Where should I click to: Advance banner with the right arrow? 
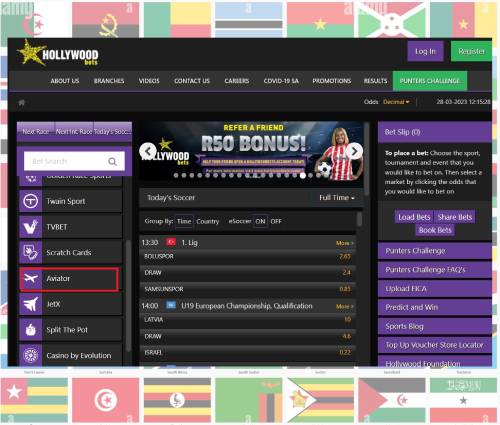[x=355, y=151]
